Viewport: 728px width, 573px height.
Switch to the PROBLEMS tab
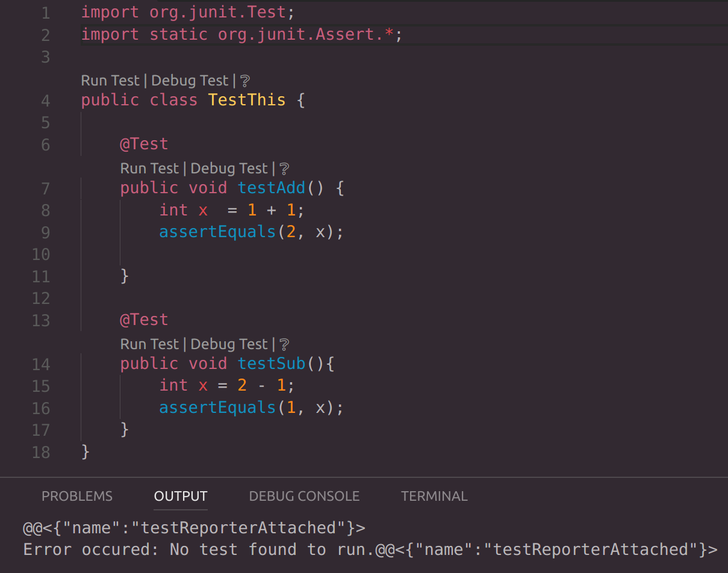point(76,496)
